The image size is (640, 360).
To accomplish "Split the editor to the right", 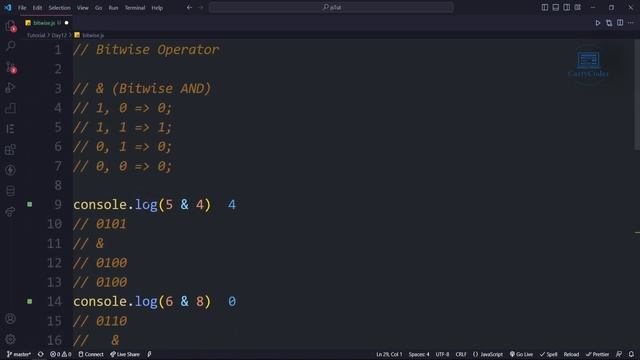I will [620, 23].
